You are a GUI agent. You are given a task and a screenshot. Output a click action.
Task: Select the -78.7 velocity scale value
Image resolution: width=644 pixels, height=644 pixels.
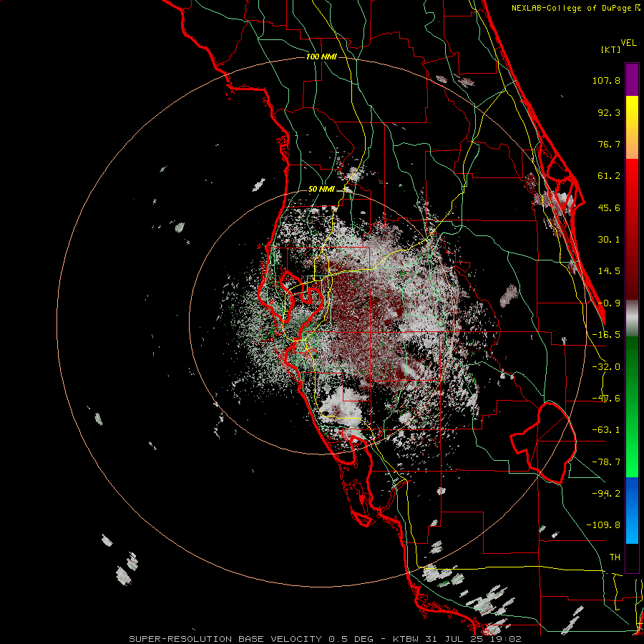[x=606, y=462]
